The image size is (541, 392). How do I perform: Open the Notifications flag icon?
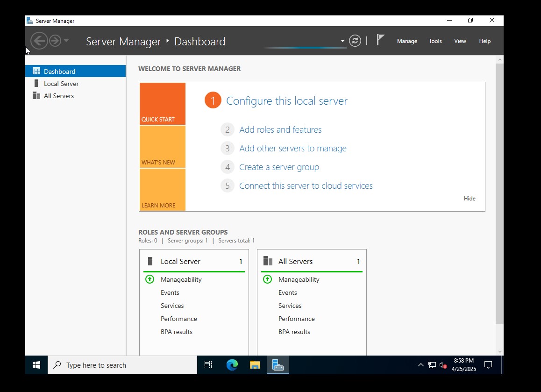pyautogui.click(x=380, y=41)
